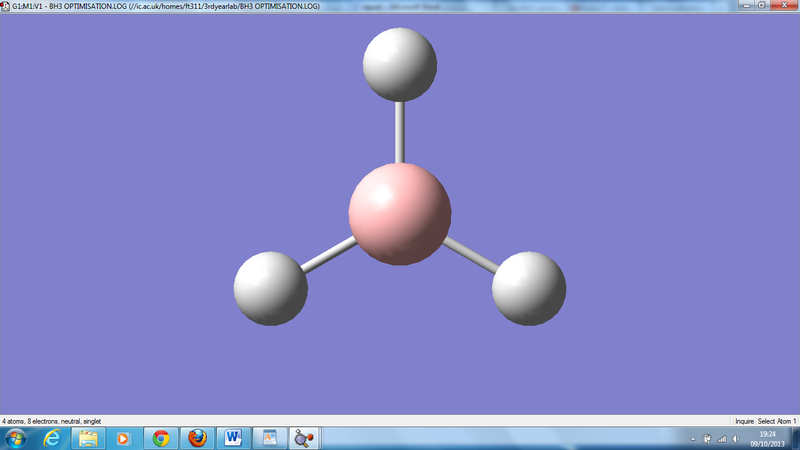The height and width of the screenshot is (450, 800).
Task: Restore down the BH3 OPTIMISATION.LOG window
Action: point(761,5)
